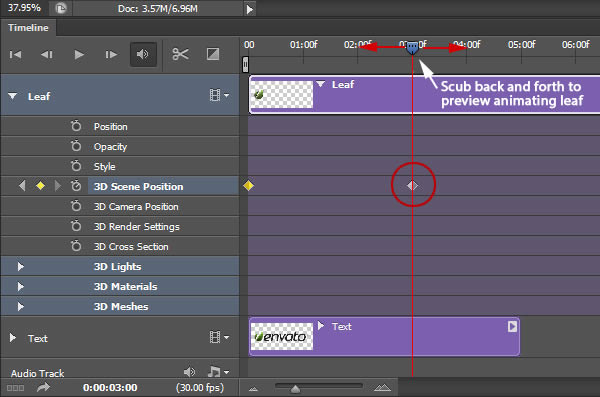The height and width of the screenshot is (397, 600).
Task: Expand the 3D Lights group
Action: click(x=20, y=266)
